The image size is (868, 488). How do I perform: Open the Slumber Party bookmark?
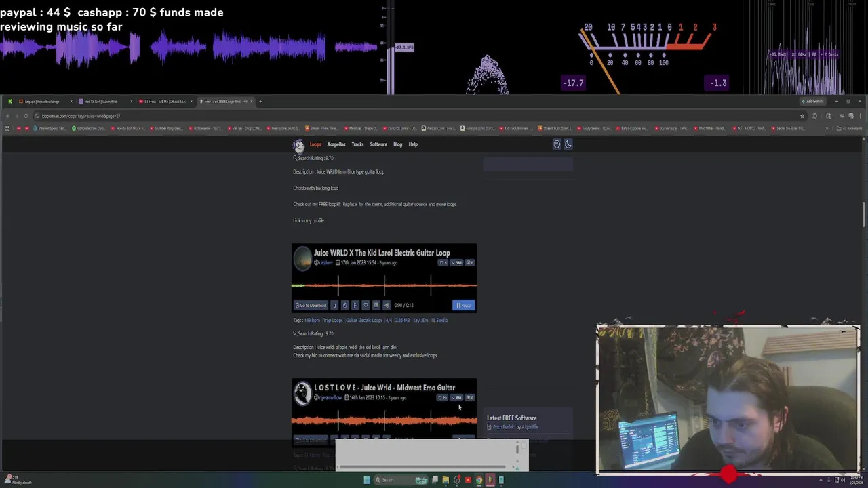click(167, 128)
